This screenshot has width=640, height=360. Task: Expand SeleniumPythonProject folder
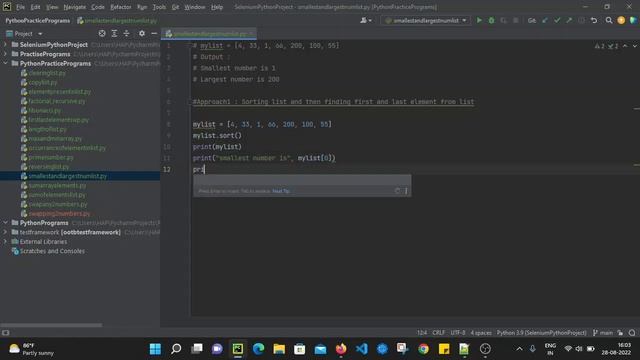pyautogui.click(x=5, y=44)
